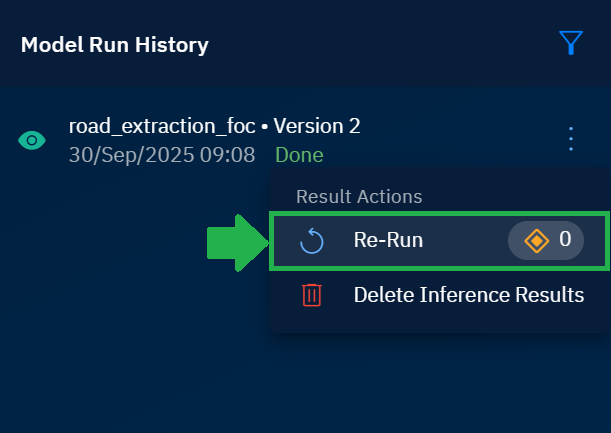The width and height of the screenshot is (611, 433).
Task: Click the green Done status label
Action: click(299, 155)
